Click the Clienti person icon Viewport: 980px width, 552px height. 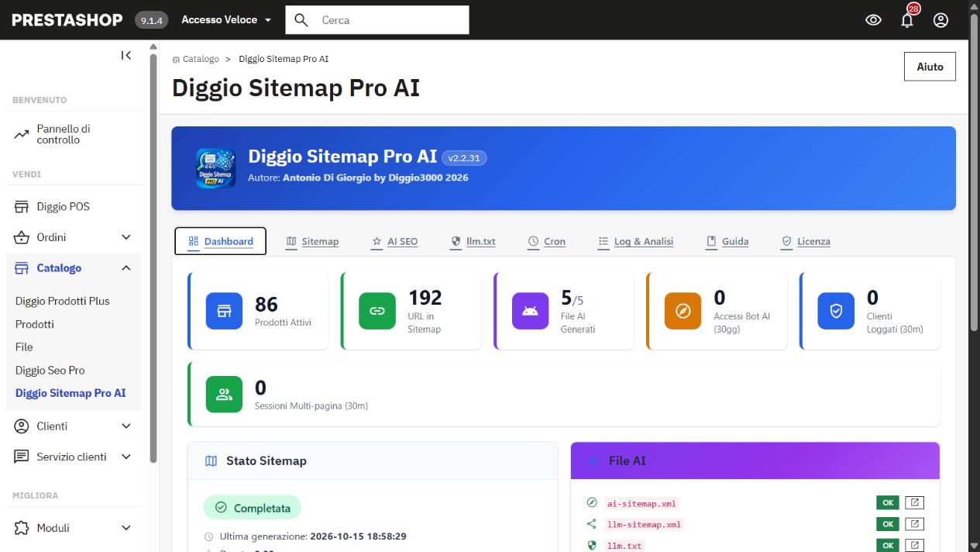pyautogui.click(x=22, y=426)
